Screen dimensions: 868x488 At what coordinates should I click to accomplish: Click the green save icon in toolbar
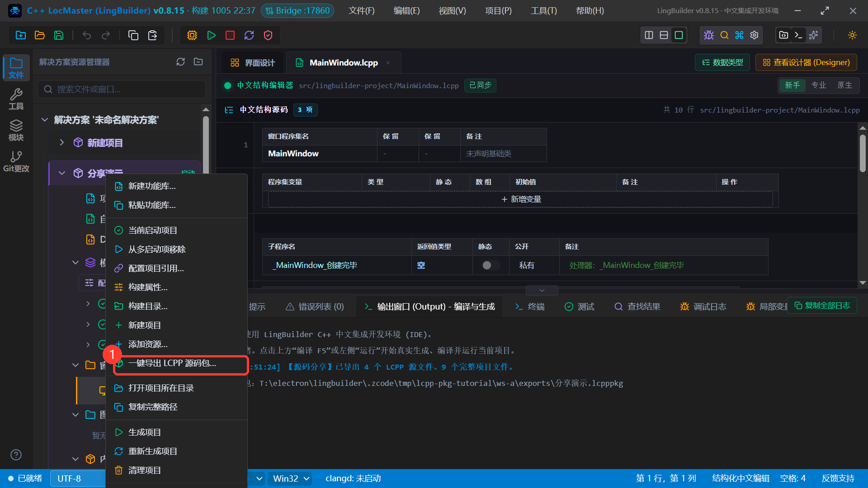[59, 35]
